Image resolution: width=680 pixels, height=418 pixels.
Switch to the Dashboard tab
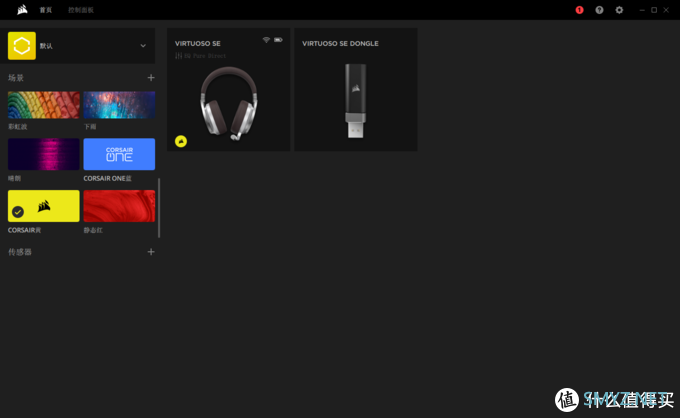[x=81, y=10]
